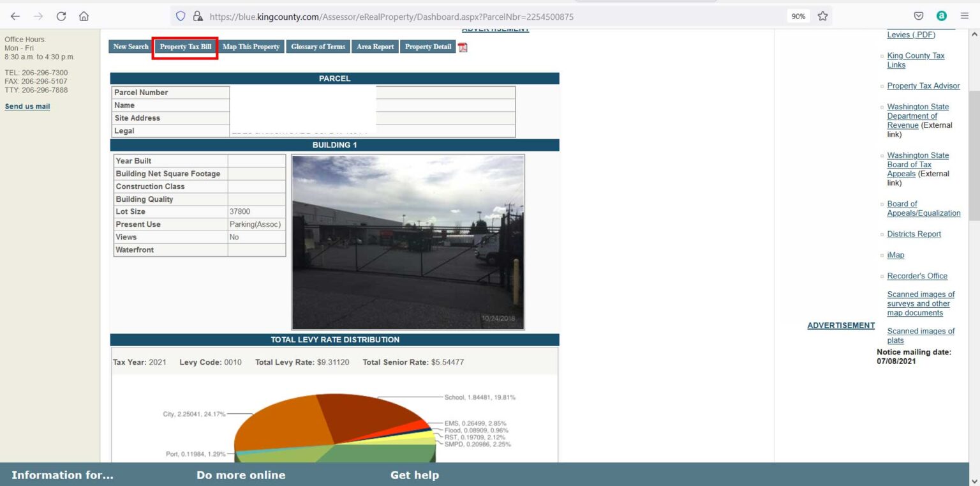Click the Send us mail link
The height and width of the screenshot is (486, 980).
[x=27, y=107]
